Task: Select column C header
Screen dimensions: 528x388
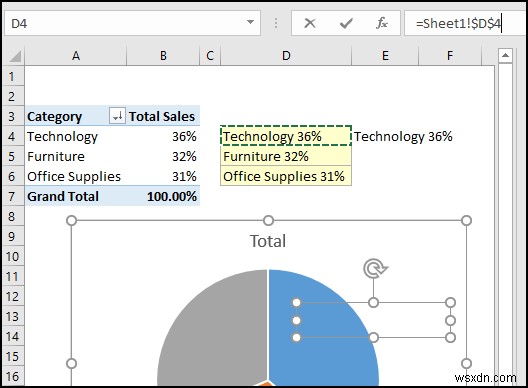Action: 210,56
